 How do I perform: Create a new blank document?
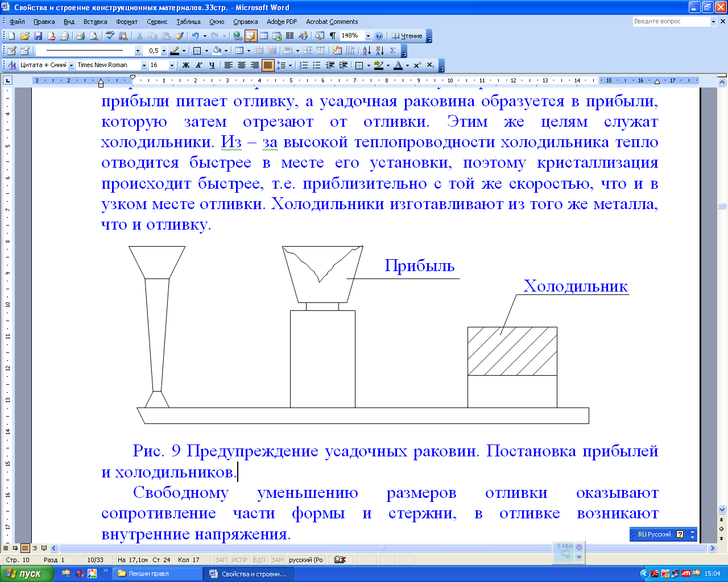11,36
